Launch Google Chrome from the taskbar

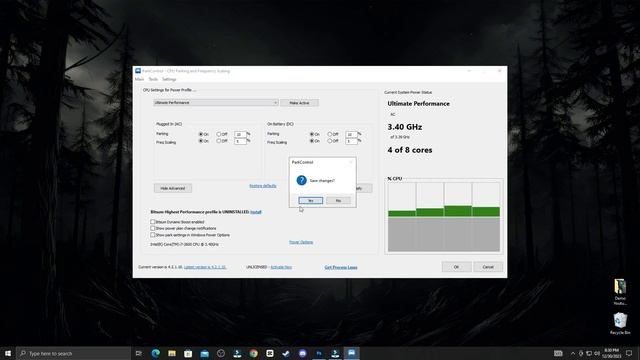click(x=253, y=353)
